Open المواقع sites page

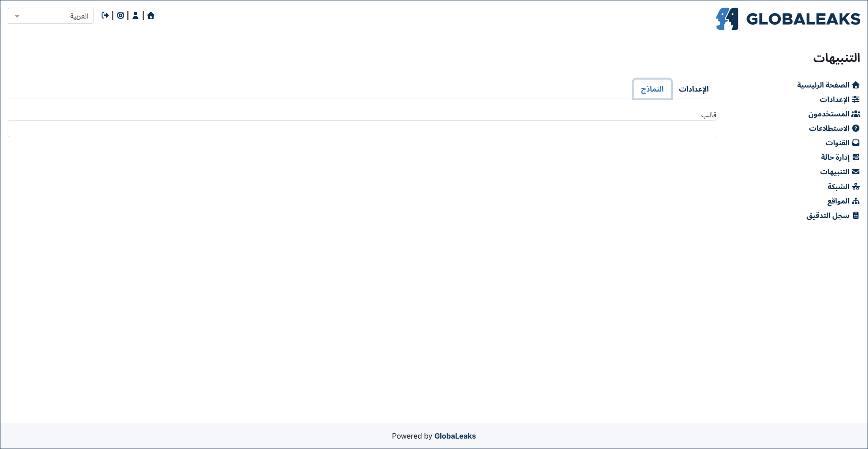[x=844, y=201]
